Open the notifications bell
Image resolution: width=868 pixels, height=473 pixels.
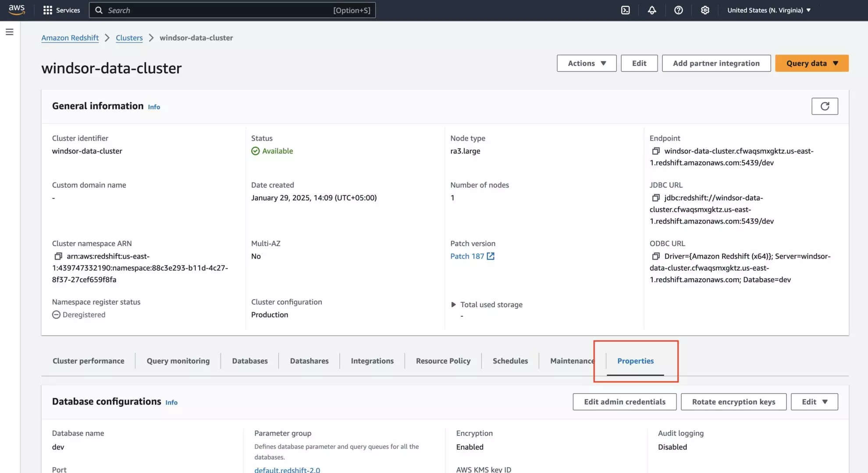pos(652,10)
